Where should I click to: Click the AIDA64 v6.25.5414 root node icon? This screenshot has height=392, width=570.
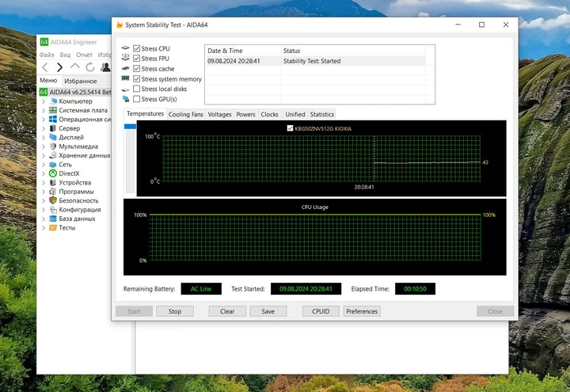click(44, 92)
